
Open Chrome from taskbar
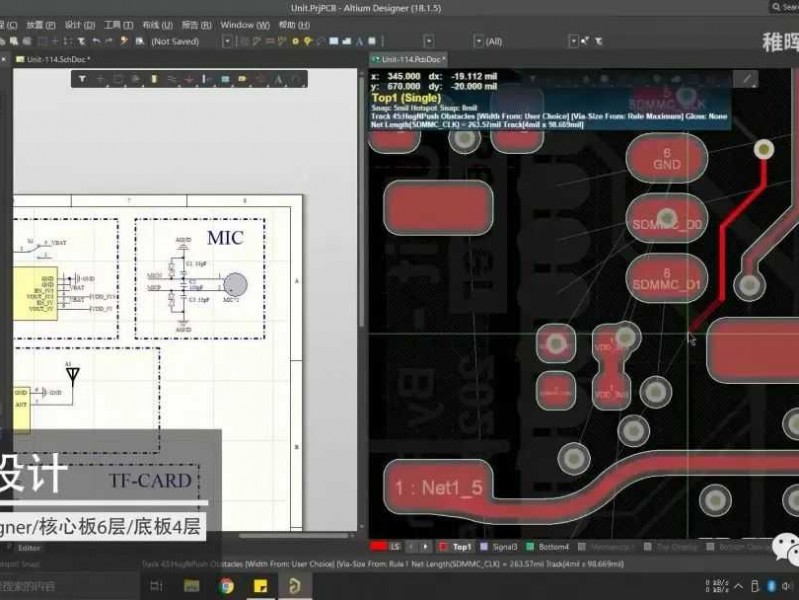tap(226, 586)
